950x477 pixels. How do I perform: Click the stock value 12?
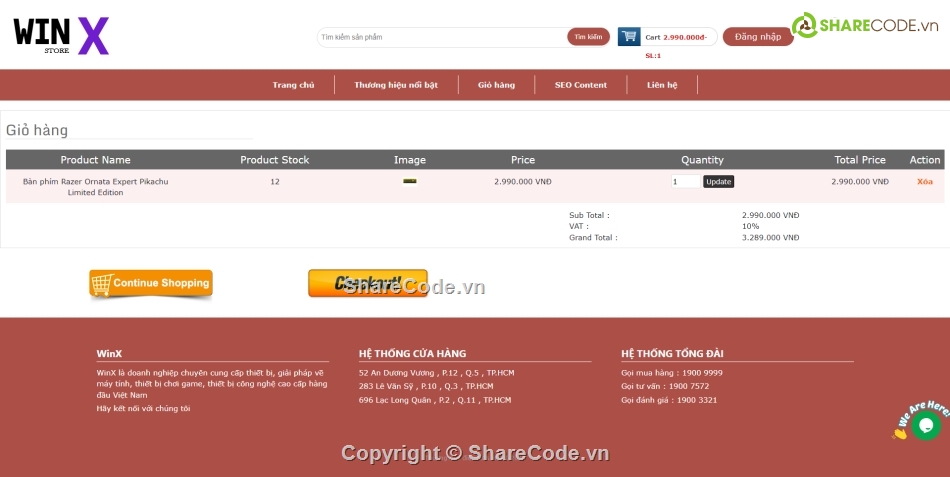(274, 182)
